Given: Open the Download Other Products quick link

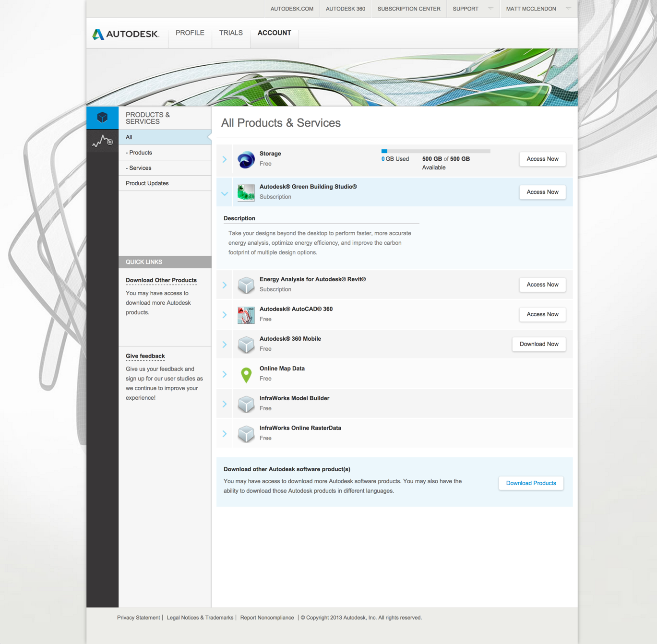Looking at the screenshot, I should [x=161, y=280].
